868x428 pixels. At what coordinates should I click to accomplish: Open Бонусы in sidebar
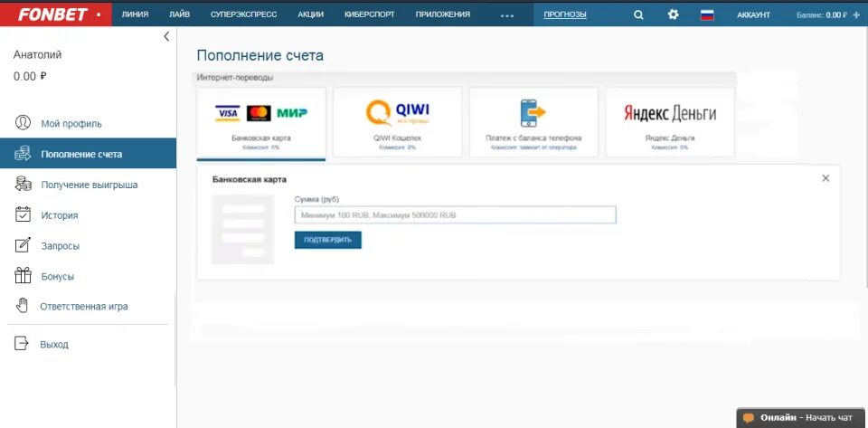pyautogui.click(x=57, y=276)
